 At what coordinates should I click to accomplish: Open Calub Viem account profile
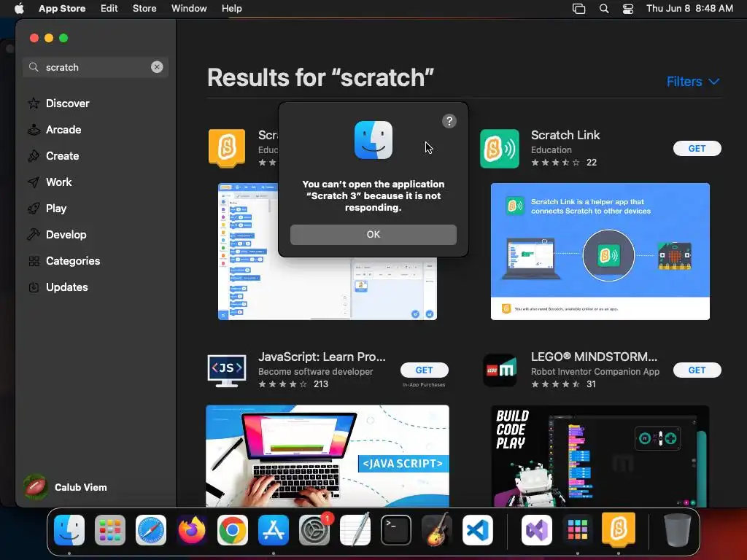click(x=65, y=487)
